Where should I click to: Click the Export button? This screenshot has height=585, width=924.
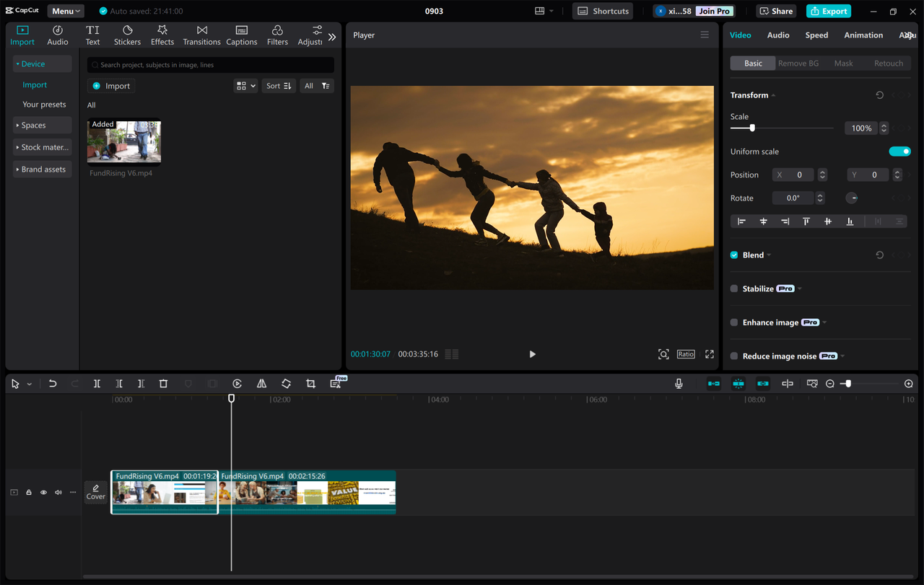[828, 11]
